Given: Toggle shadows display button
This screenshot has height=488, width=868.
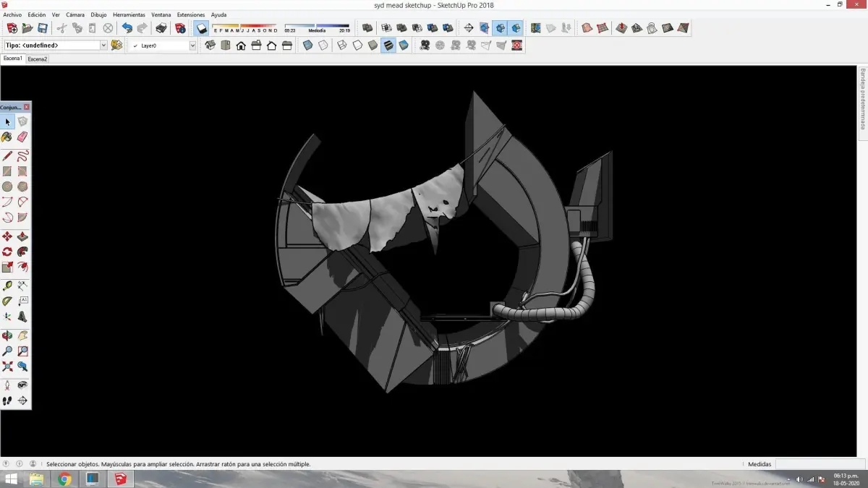Looking at the screenshot, I should coord(202,28).
